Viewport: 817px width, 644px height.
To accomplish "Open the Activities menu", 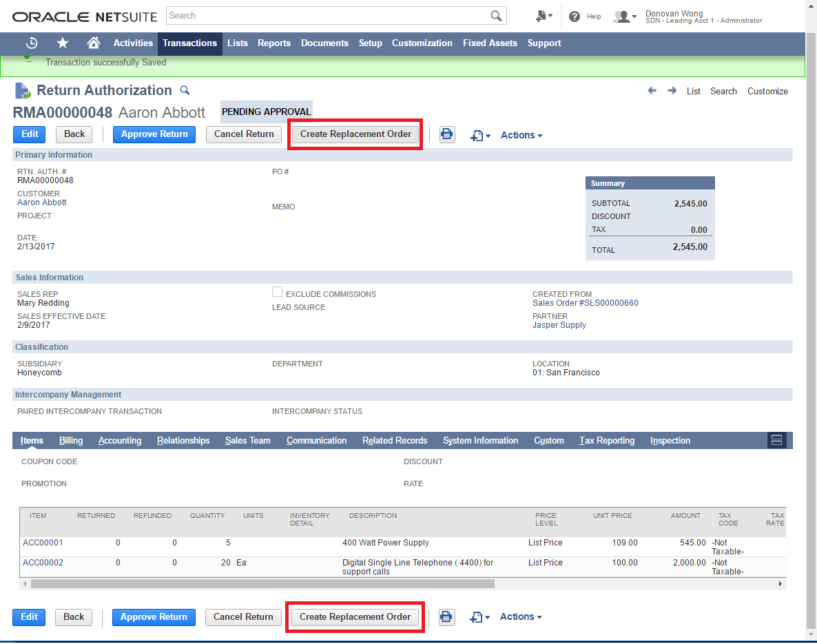I will click(x=133, y=43).
